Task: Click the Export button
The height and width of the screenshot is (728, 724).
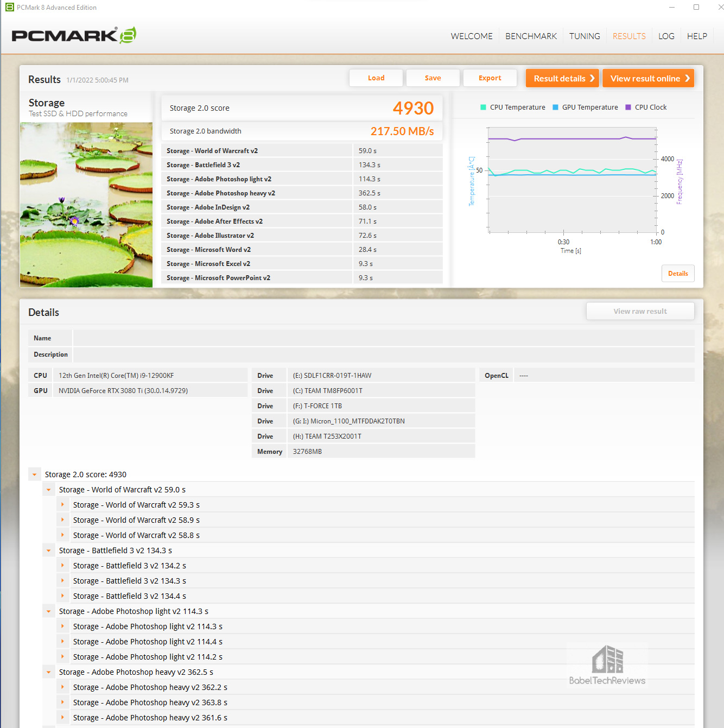Action: pyautogui.click(x=490, y=78)
